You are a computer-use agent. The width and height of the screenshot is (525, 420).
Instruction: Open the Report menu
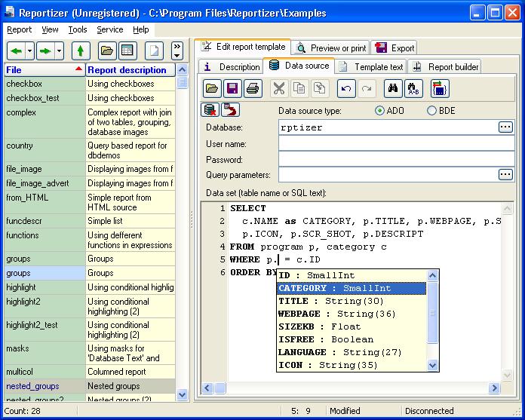coord(19,30)
